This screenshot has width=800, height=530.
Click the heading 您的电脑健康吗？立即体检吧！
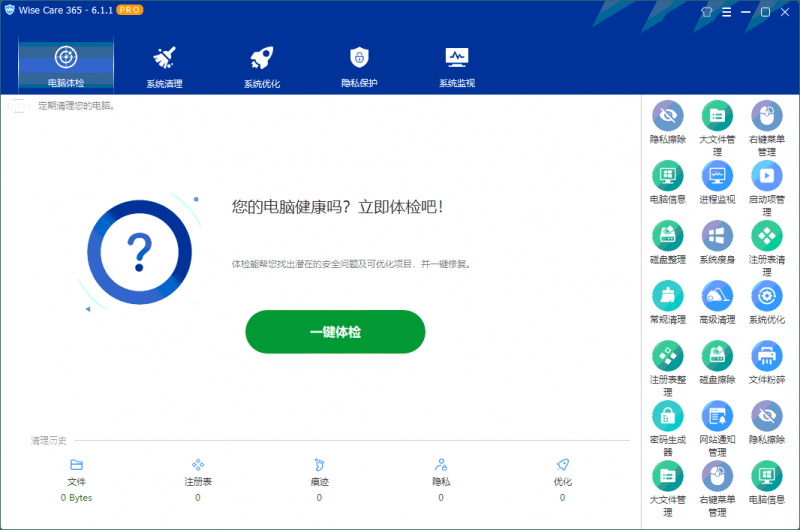(337, 207)
